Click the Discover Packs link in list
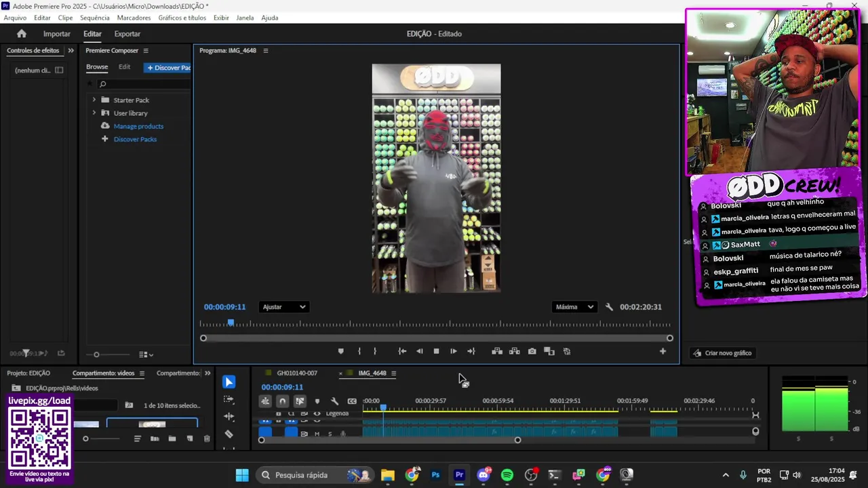Image resolution: width=868 pixels, height=488 pixels. tap(135, 139)
